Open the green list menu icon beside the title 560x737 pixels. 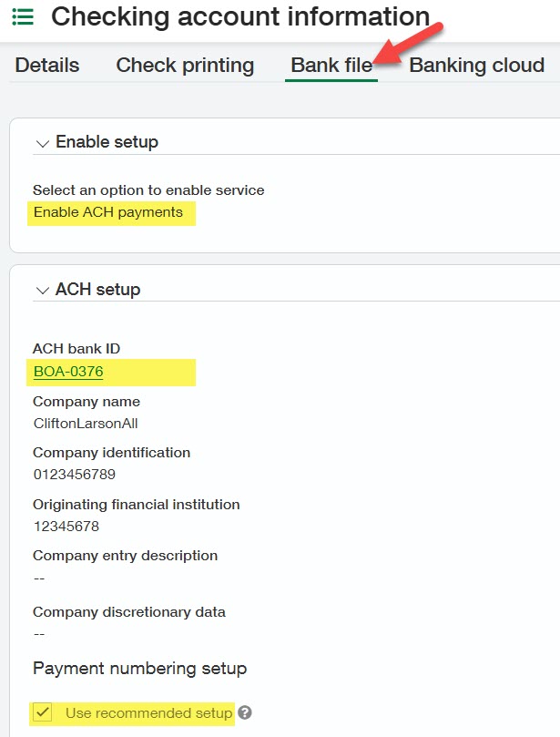pos(22,16)
